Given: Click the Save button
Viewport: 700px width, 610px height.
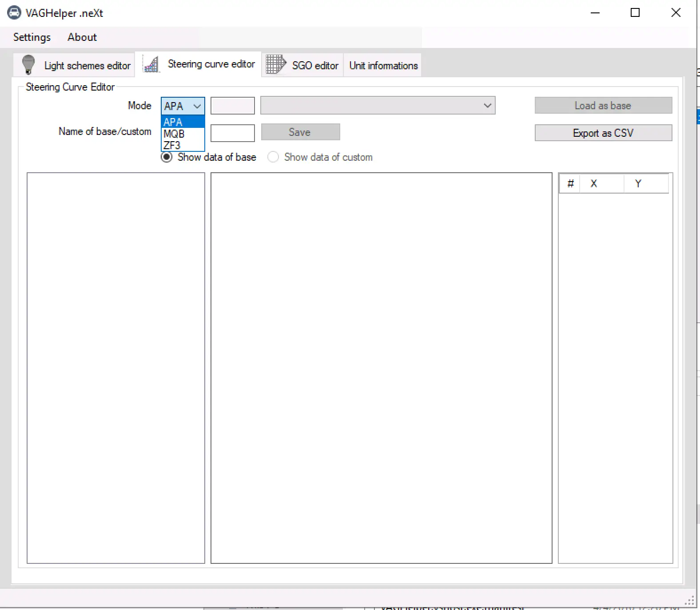Looking at the screenshot, I should tap(300, 132).
